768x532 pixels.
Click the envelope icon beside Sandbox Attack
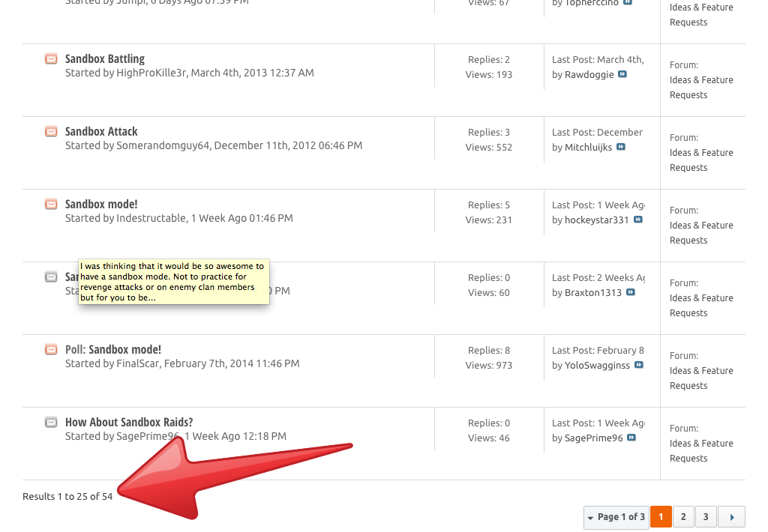51,131
